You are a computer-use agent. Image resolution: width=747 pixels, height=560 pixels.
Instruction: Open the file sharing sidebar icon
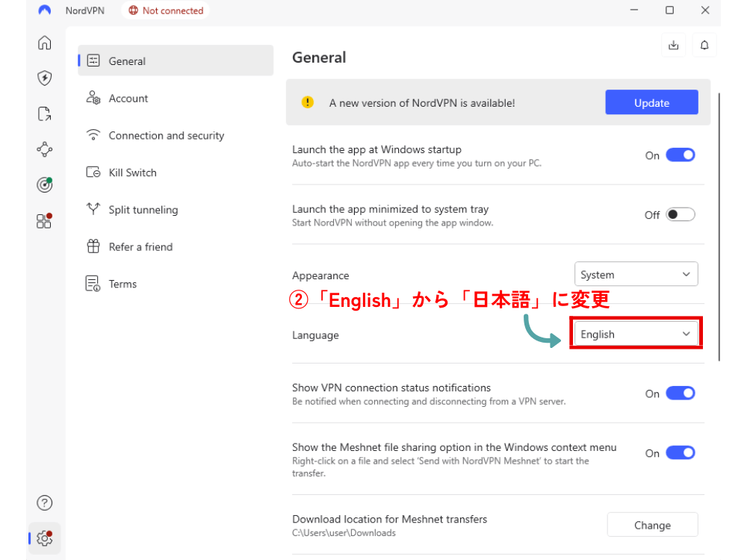tap(45, 113)
